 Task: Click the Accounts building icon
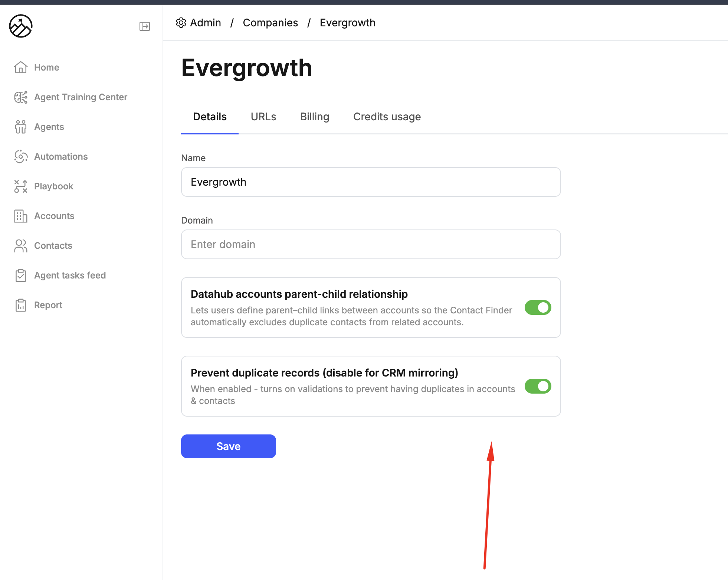21,216
